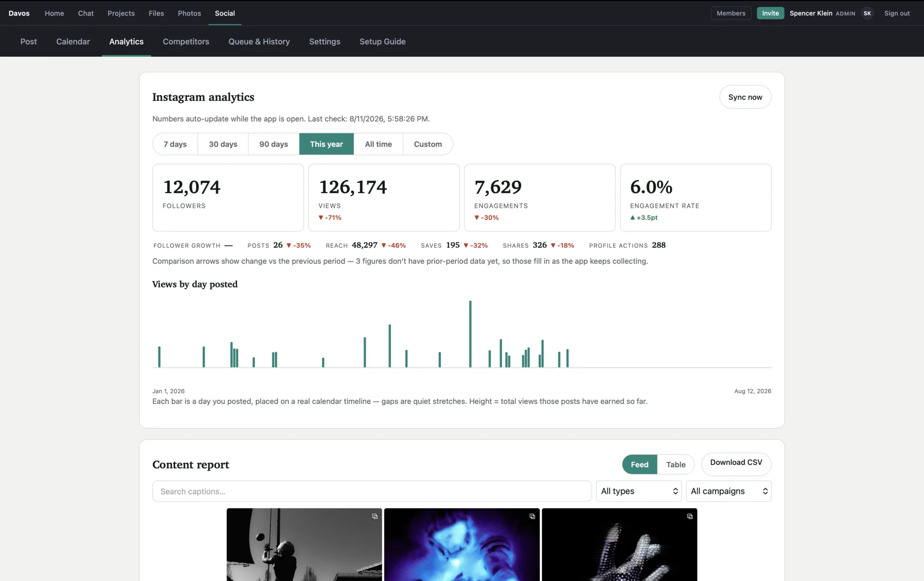Open the SK user avatar
924x581 pixels.
867,13
